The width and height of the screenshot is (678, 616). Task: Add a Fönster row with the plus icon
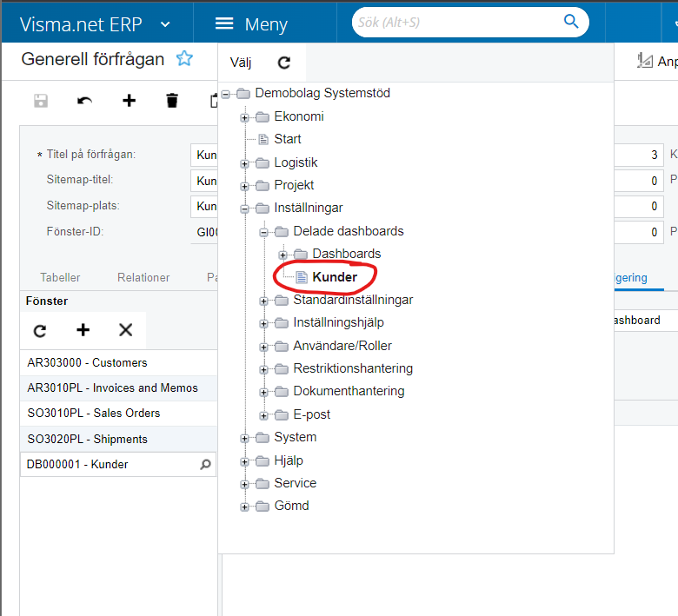[83, 330]
